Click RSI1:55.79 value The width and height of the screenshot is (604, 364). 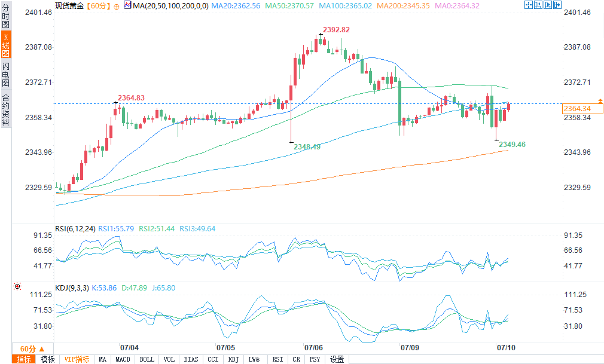(117, 229)
